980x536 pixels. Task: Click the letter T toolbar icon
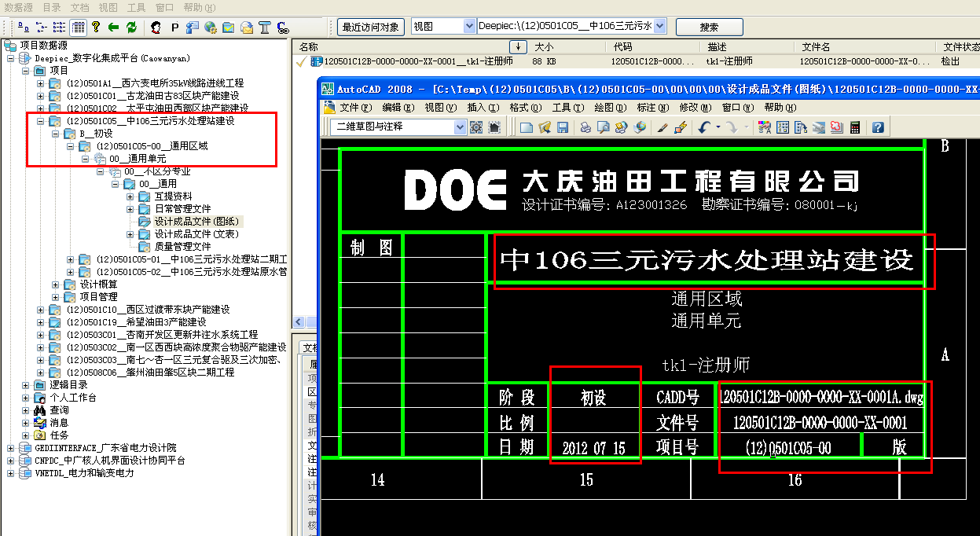(x=265, y=28)
